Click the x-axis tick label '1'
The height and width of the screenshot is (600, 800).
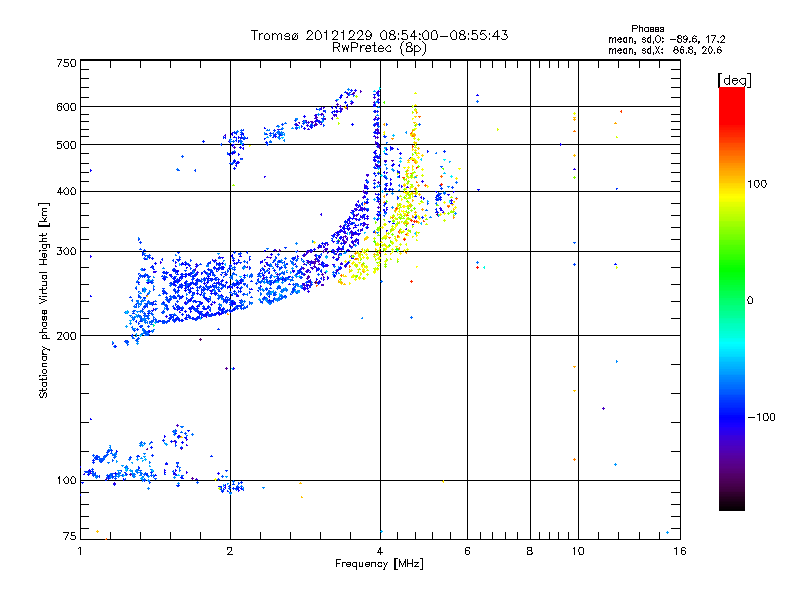click(80, 551)
